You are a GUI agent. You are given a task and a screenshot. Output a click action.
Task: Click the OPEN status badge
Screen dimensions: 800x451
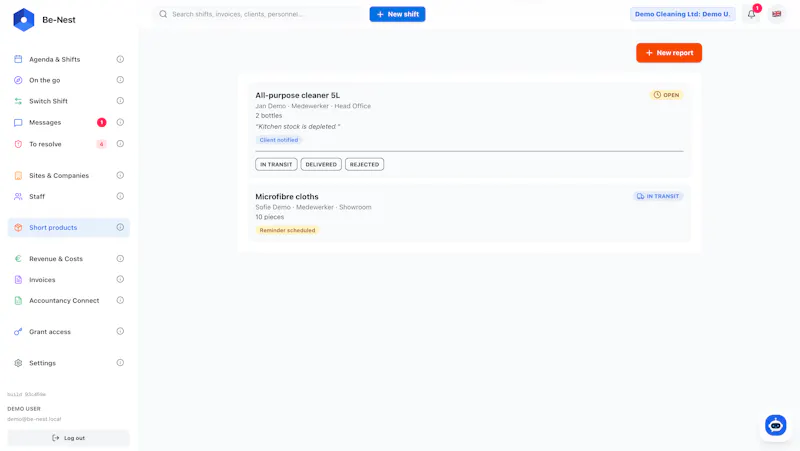click(666, 95)
